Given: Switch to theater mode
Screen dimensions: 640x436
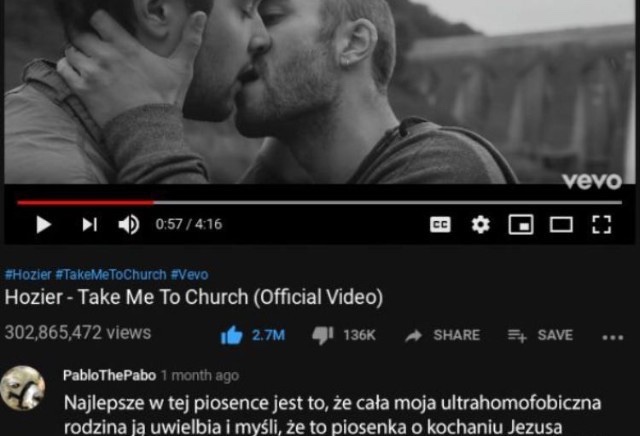Looking at the screenshot, I should click(x=561, y=225).
